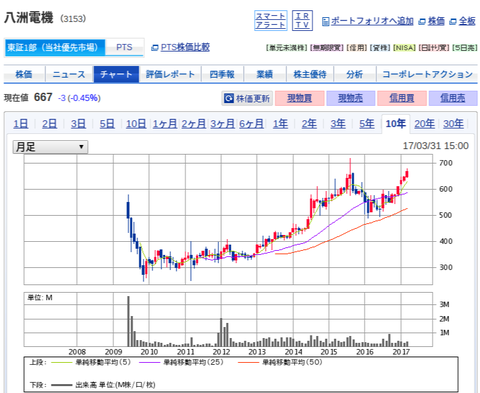Open the 株主優待 tab
Image resolution: width=480 pixels, height=393 pixels.
tap(310, 74)
